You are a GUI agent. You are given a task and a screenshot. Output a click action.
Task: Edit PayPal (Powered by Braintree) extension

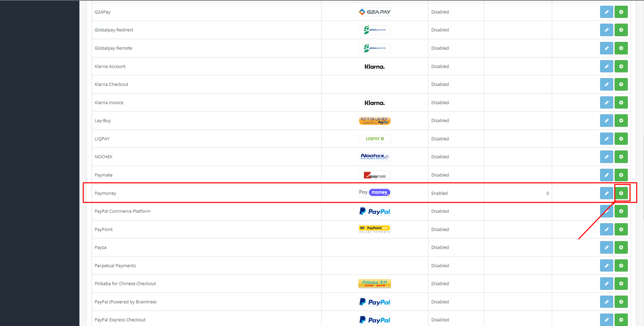[606, 302]
